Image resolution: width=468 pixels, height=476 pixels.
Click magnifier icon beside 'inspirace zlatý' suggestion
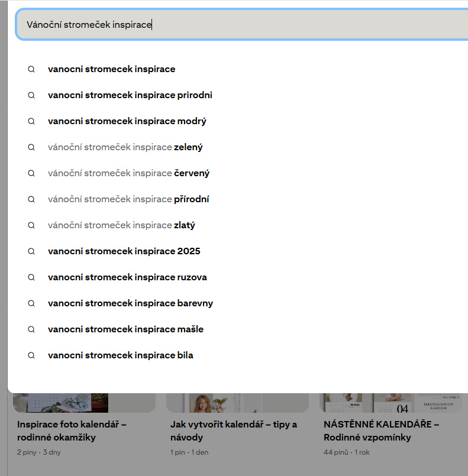32,225
